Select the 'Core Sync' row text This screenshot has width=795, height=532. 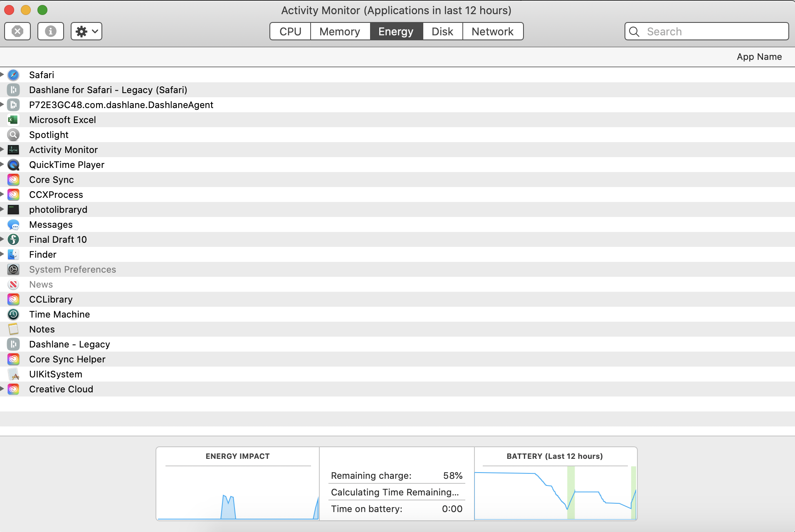pyautogui.click(x=52, y=180)
